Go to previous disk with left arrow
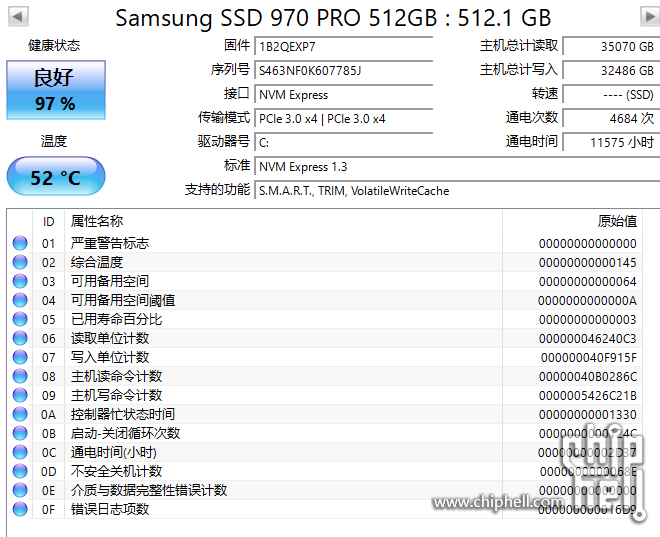This screenshot has height=537, width=660. click(x=18, y=16)
